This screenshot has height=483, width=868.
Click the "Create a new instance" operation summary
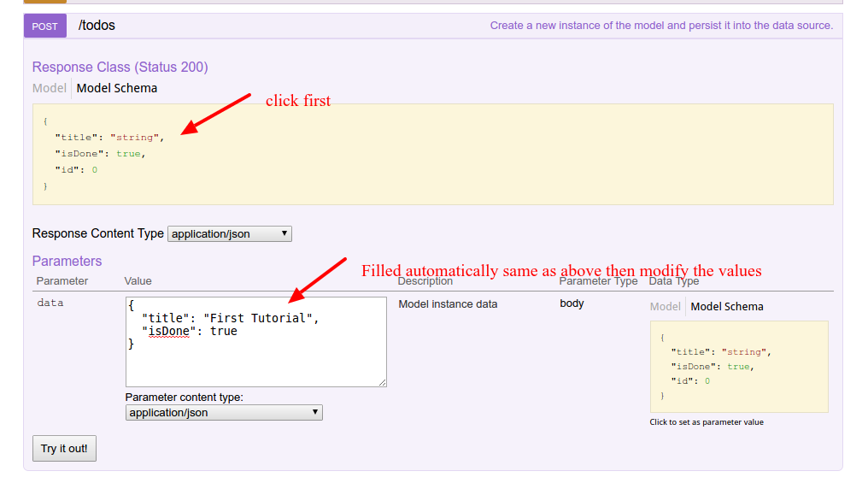coord(660,26)
